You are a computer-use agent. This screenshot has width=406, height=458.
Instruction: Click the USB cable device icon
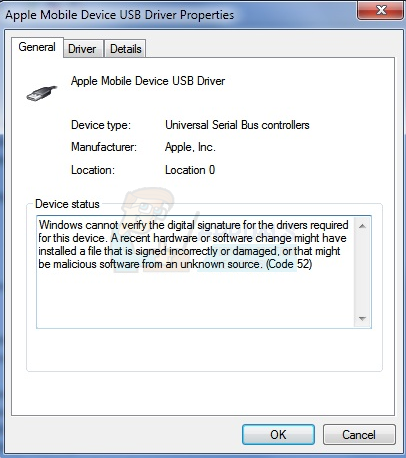(42, 93)
